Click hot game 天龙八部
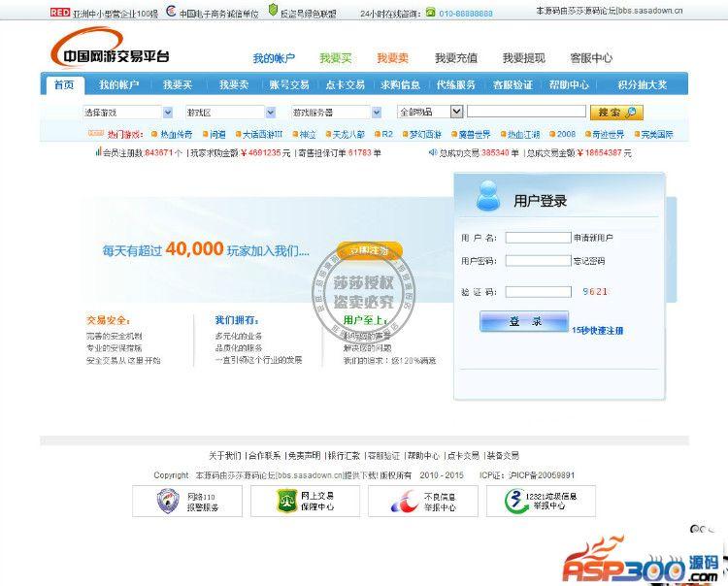Viewport: 728px width, 586px height. click(x=348, y=135)
